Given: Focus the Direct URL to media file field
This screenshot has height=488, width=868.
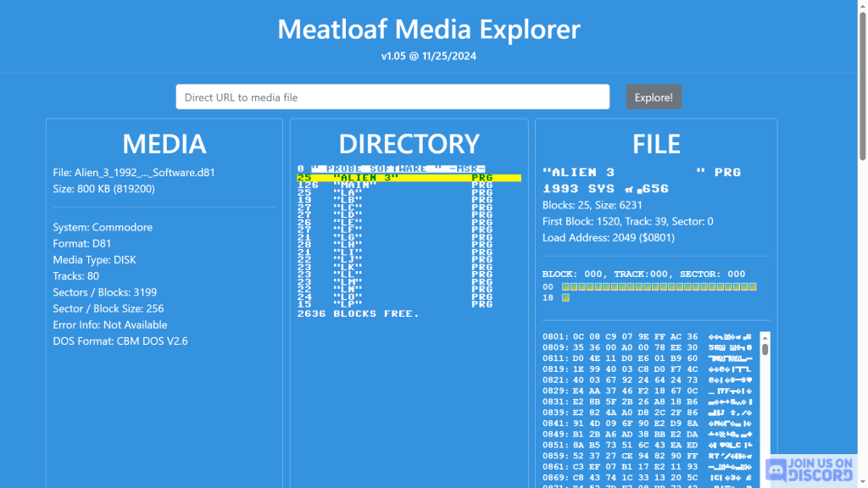Looking at the screenshot, I should click(x=392, y=97).
